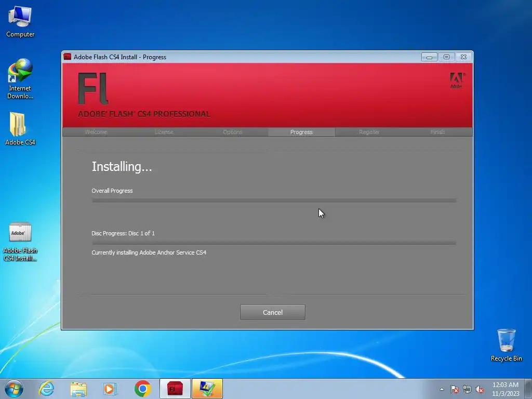This screenshot has height=399, width=532.
Task: Open Windows Media Player from the taskbar
Action: (110, 389)
